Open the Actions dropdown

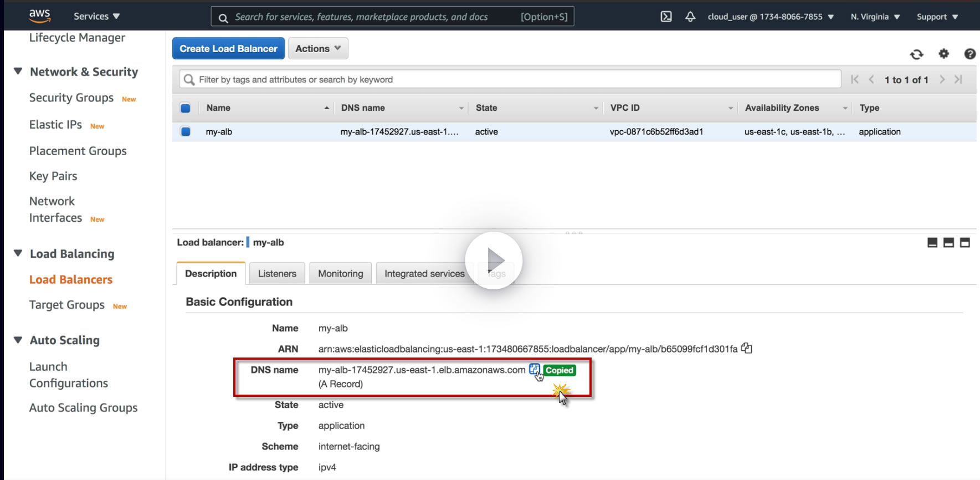tap(318, 49)
